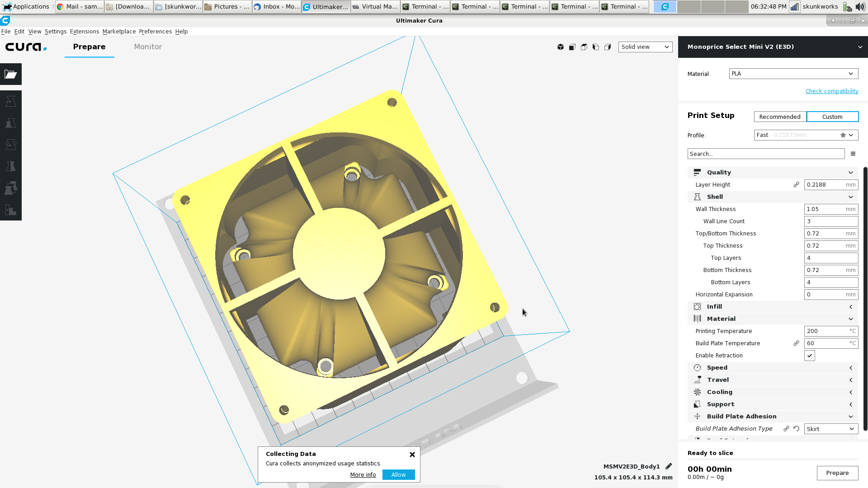868x488 pixels.
Task: Click the Prepare button to slice
Action: click(837, 473)
